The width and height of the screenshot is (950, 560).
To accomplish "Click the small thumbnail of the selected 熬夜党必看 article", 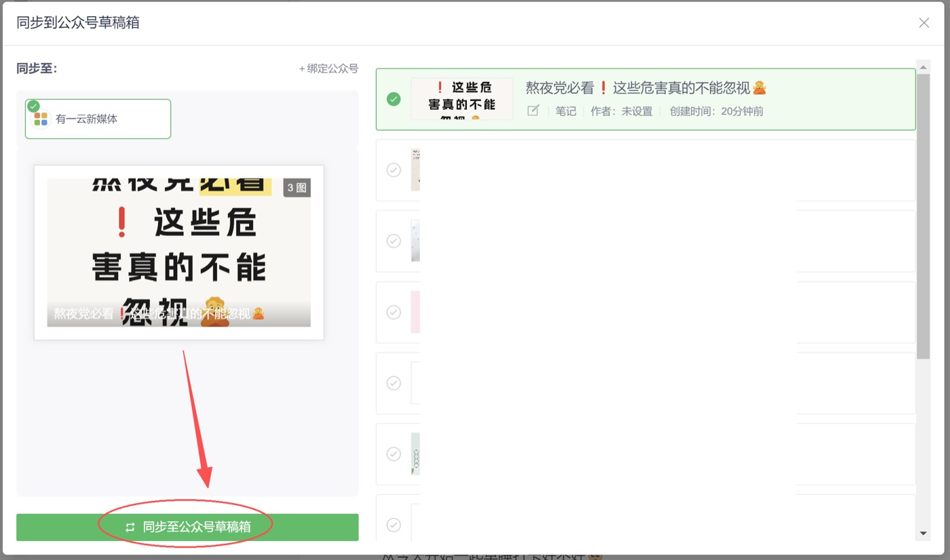I will (461, 99).
